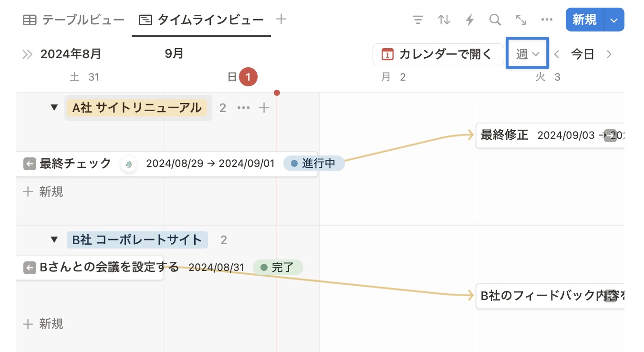Jump to 今日 on timeline
Image resolution: width=644 pixels, height=352 pixels.
point(582,54)
